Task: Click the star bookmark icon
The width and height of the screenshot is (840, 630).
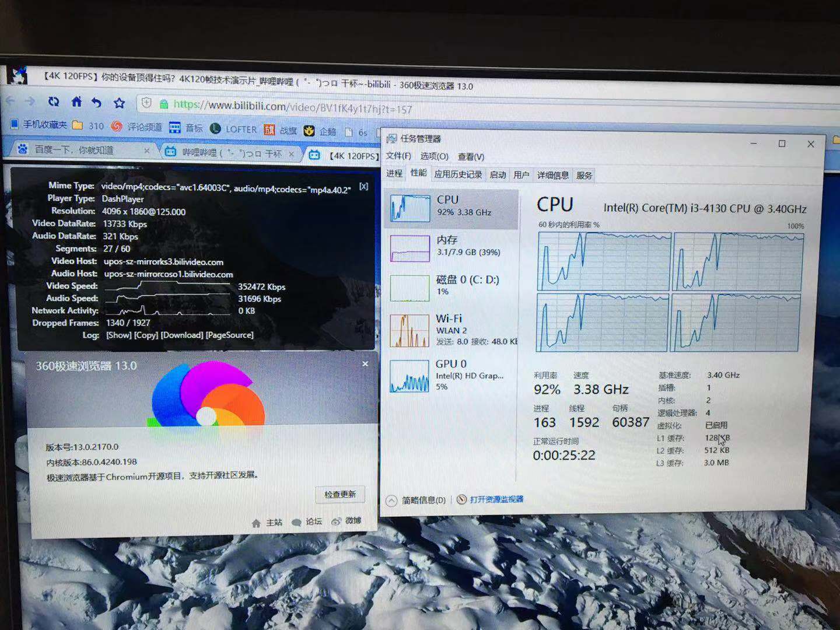Action: pos(120,103)
